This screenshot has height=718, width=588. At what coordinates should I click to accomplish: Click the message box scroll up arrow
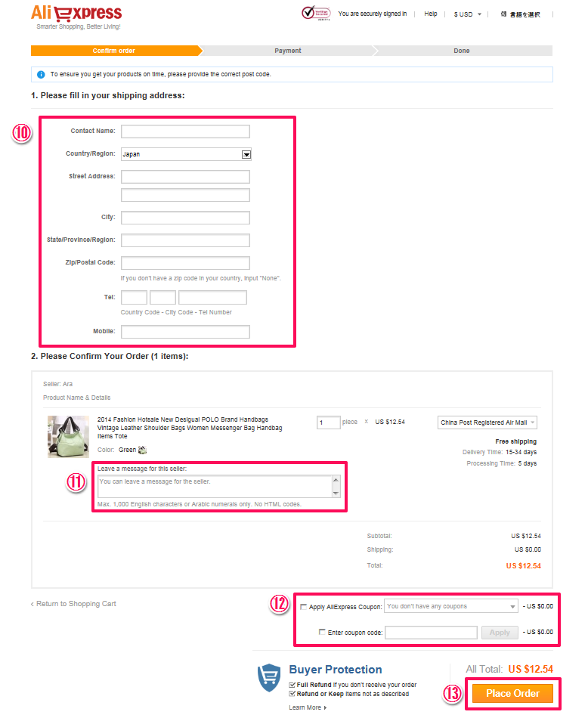click(336, 480)
